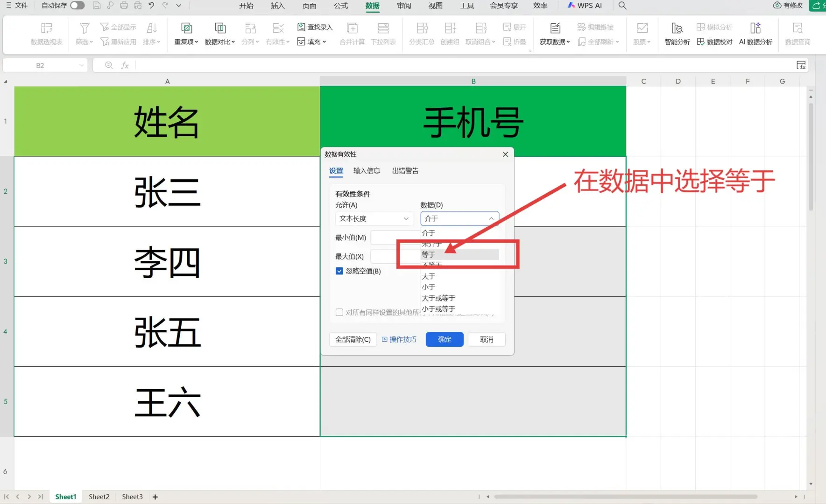
Task: Add a new sheet with plus button
Action: pyautogui.click(x=155, y=497)
